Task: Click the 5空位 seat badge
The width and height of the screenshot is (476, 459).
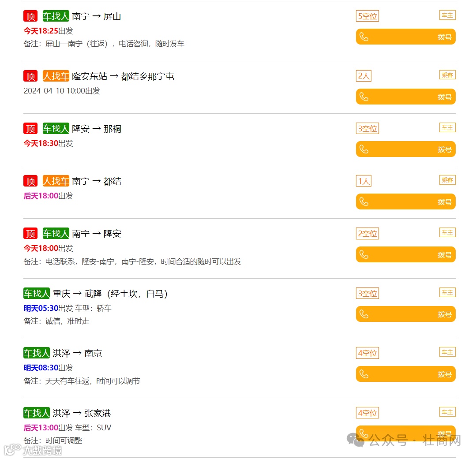Action: point(367,16)
